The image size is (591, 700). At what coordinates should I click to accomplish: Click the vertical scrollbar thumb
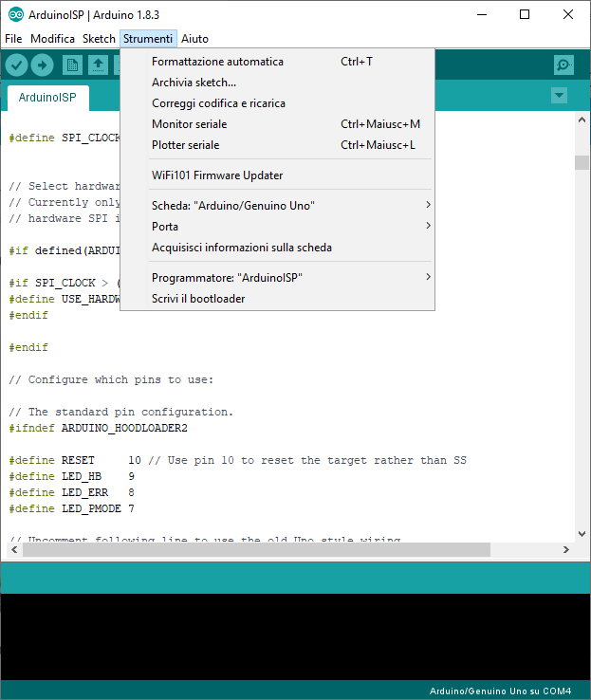coord(582,162)
